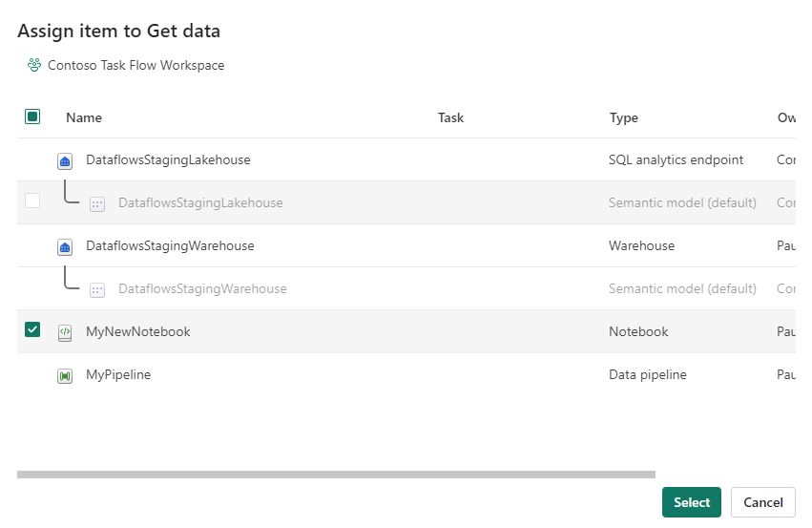Viewport: 812px width, 528px height.
Task: Toggle the select-all checkbox in header
Action: tap(32, 116)
